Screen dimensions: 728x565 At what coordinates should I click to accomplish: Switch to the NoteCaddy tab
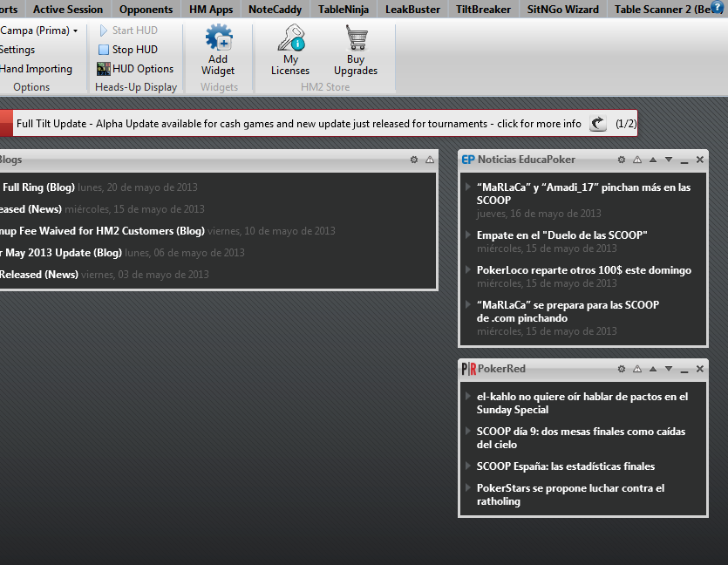(x=275, y=10)
